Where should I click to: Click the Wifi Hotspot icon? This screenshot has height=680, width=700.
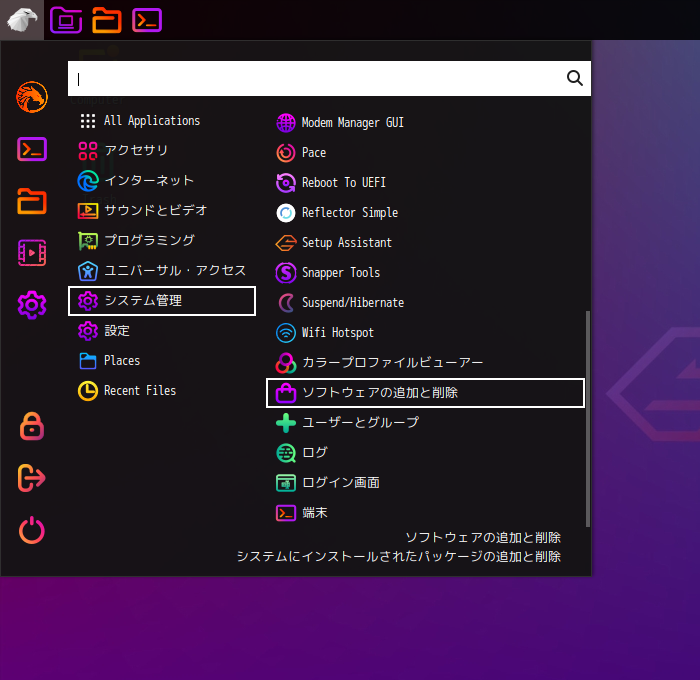(x=286, y=333)
